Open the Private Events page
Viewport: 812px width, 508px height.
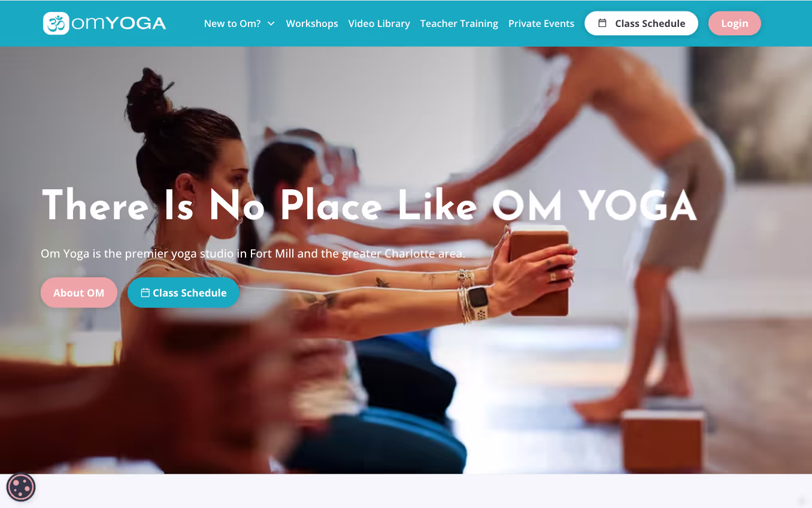pyautogui.click(x=541, y=23)
